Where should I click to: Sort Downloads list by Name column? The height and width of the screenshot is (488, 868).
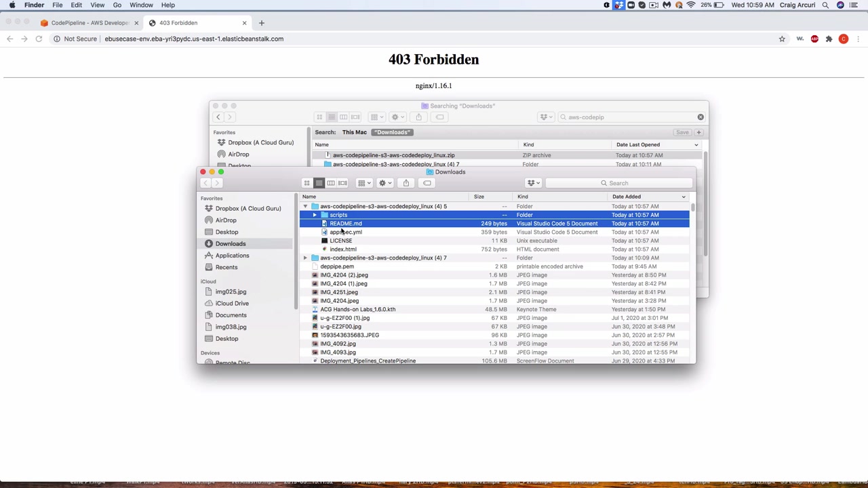coord(383,197)
